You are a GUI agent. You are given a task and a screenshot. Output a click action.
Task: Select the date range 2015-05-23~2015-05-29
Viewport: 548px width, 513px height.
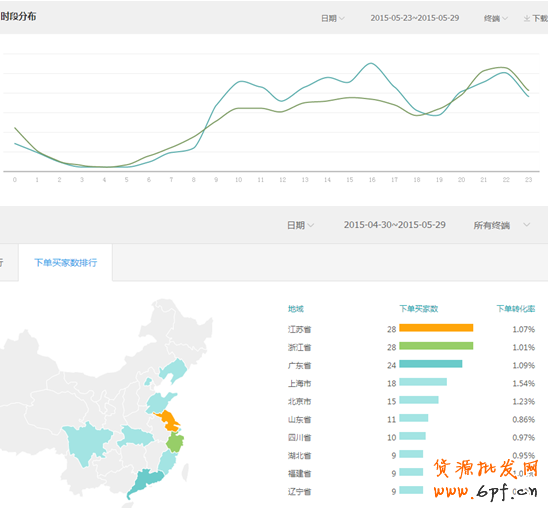pyautogui.click(x=415, y=18)
